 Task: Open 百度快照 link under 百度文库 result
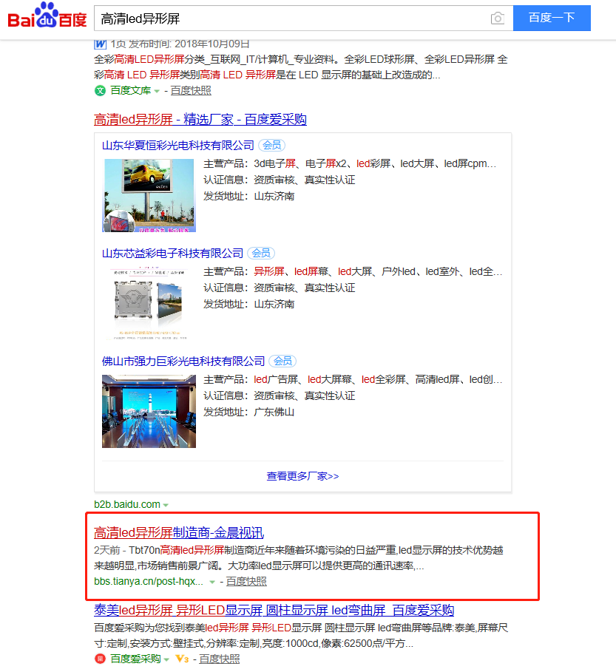point(191,90)
